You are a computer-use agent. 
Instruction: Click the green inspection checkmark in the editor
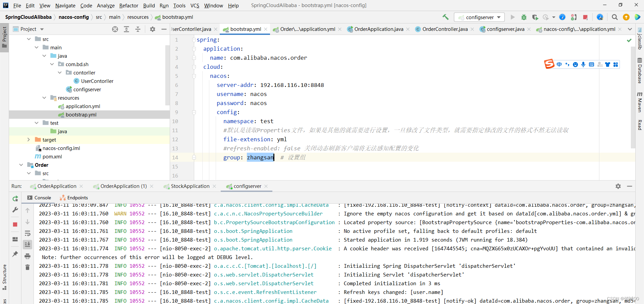[x=629, y=40]
